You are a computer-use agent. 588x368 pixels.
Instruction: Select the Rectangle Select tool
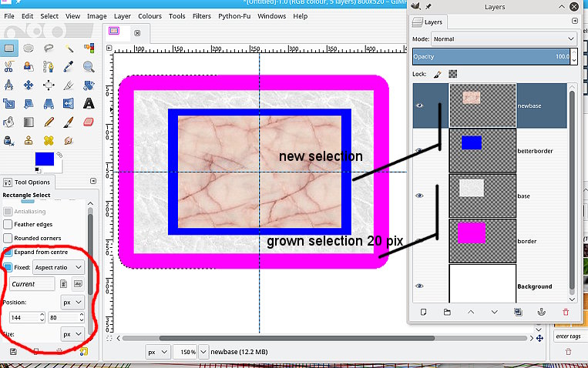(9, 48)
